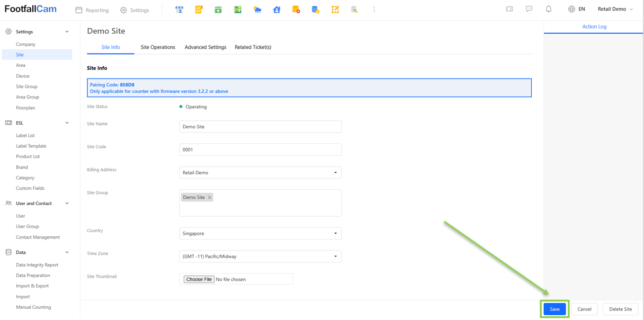Collapse the ESL sidebar section
The width and height of the screenshot is (644, 320).
(67, 123)
